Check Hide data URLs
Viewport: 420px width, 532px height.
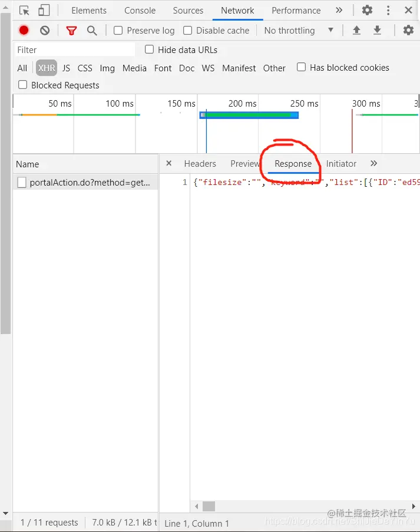pyautogui.click(x=149, y=49)
